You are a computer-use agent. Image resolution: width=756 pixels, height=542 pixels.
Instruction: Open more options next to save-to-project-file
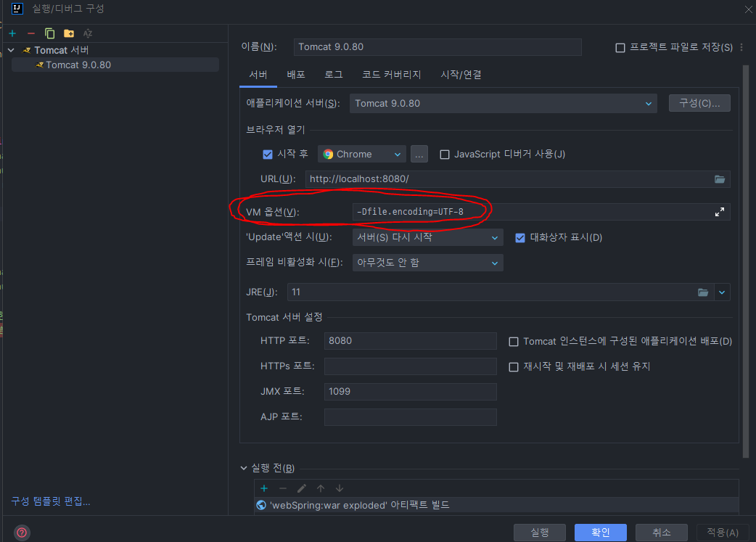tap(741, 47)
